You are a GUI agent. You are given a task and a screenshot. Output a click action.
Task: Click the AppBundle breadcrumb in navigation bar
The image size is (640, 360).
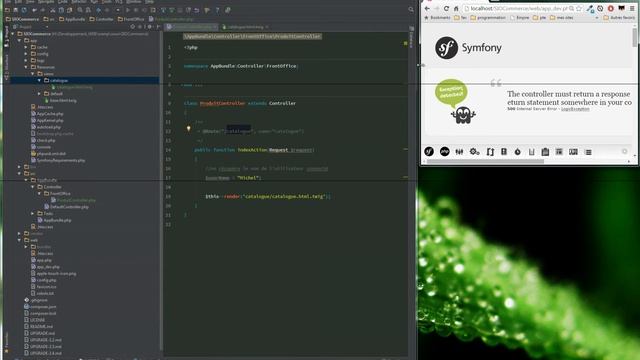72,19
